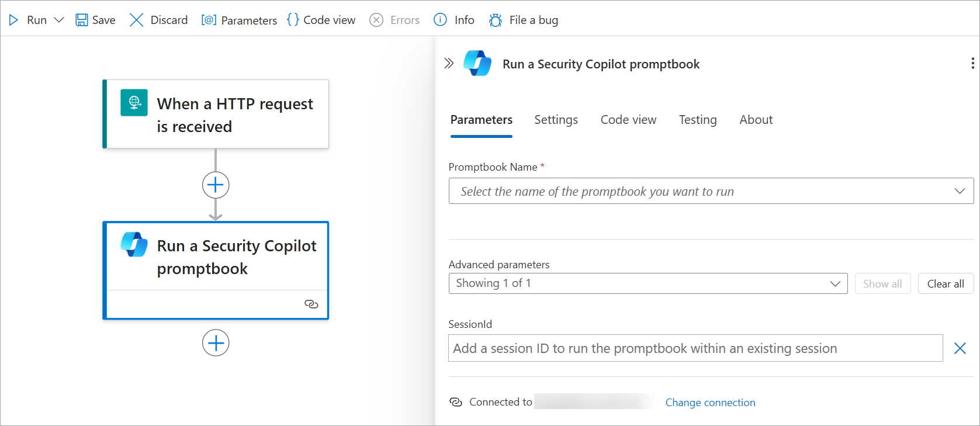Open the panel's Code view tab
This screenshot has width=980, height=426.
click(628, 120)
